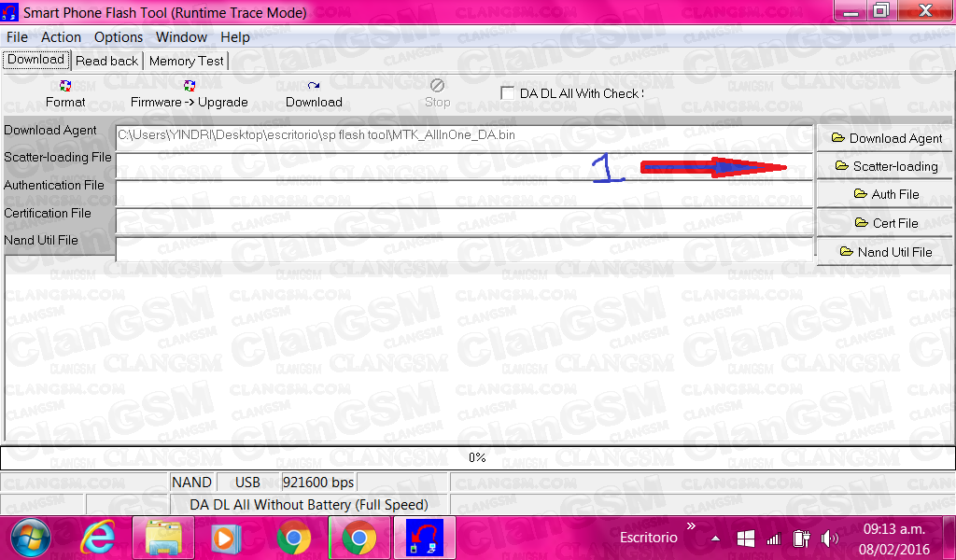
Task: Click the USB status bar entry
Action: tap(247, 483)
